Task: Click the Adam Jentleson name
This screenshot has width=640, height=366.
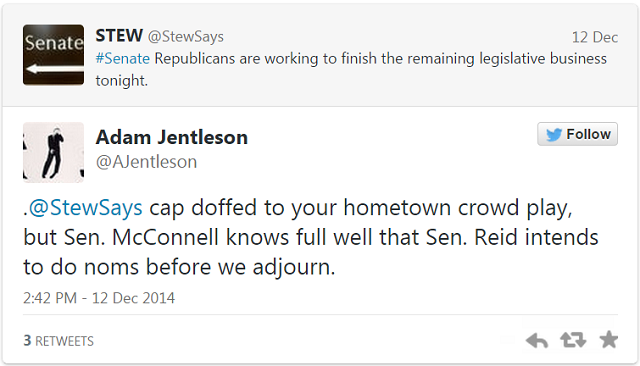Action: [172, 137]
